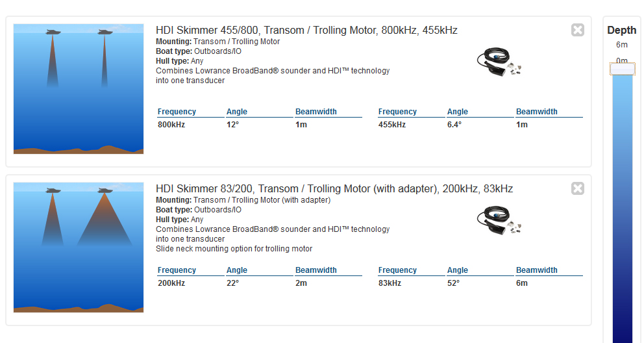
Task: Click the dark lower part of the Depth bar
Action: [x=622, y=312]
